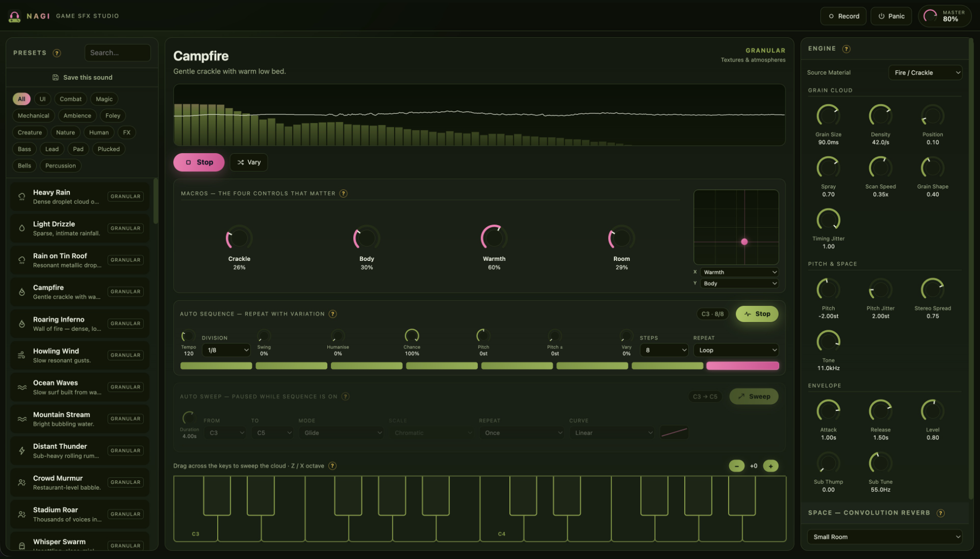Viewport: 980px width, 559px height.
Task: Stop the Campfire sound playback
Action: point(199,162)
